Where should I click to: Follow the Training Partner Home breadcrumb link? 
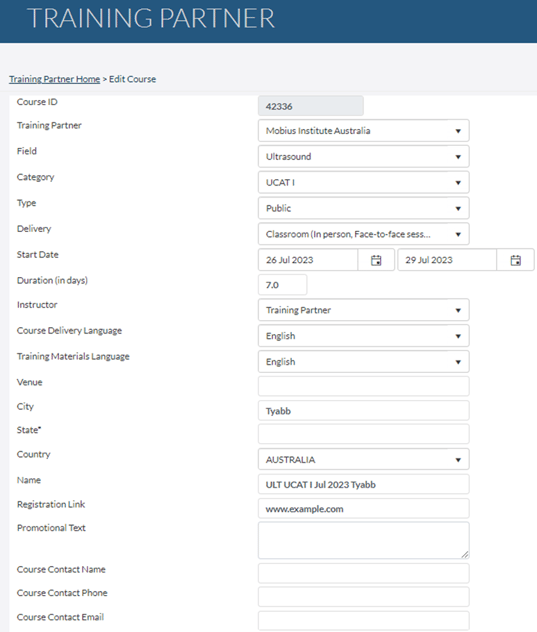[x=54, y=79]
